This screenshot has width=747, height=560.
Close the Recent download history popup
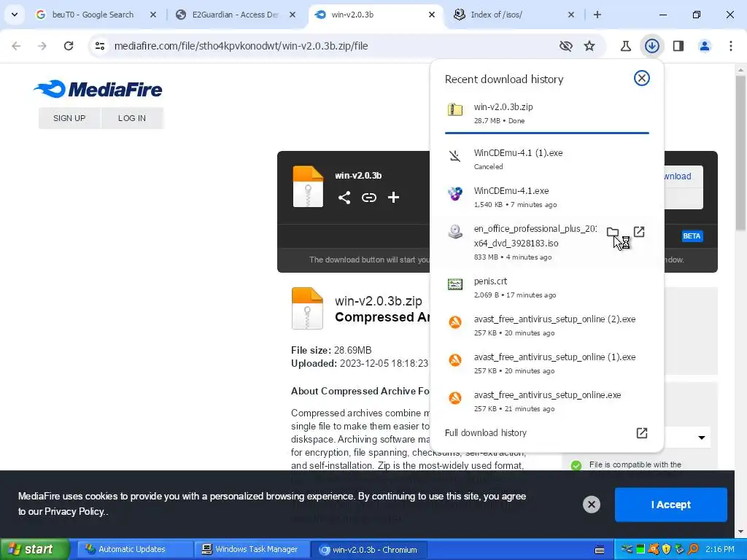pyautogui.click(x=642, y=78)
